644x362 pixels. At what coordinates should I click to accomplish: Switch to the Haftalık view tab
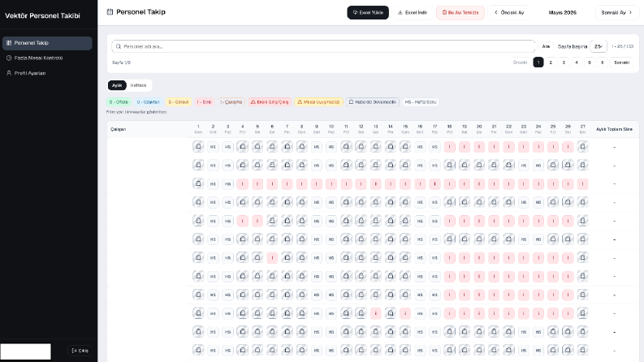[x=138, y=85]
